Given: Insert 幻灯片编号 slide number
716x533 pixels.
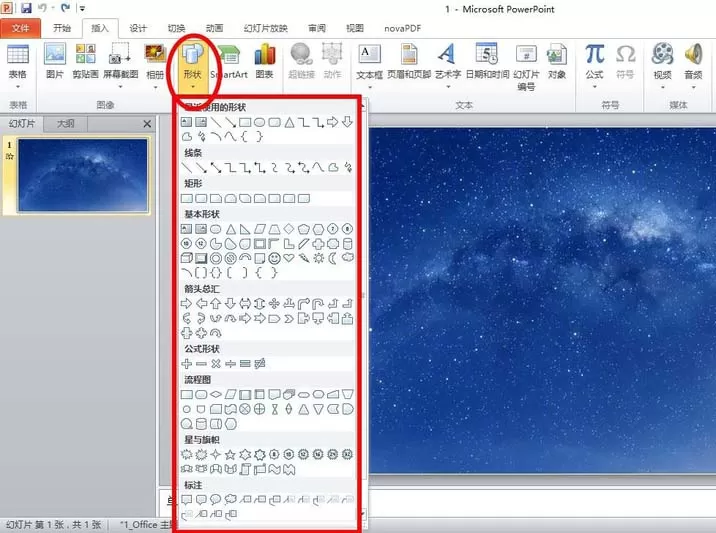Looking at the screenshot, I should click(526, 67).
